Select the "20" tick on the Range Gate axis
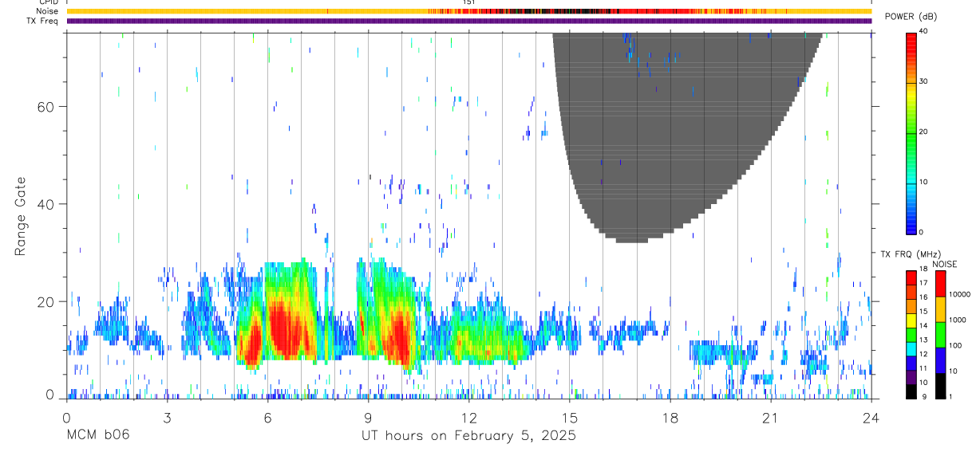This screenshot has width=980, height=452. [x=45, y=301]
